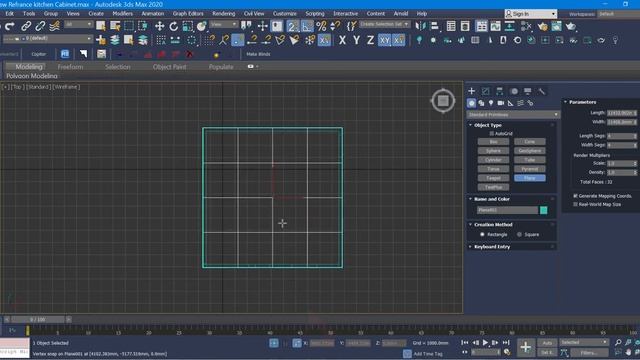Image resolution: width=640 pixels, height=360 pixels.
Task: Click the Sphere object button
Action: pos(493,151)
